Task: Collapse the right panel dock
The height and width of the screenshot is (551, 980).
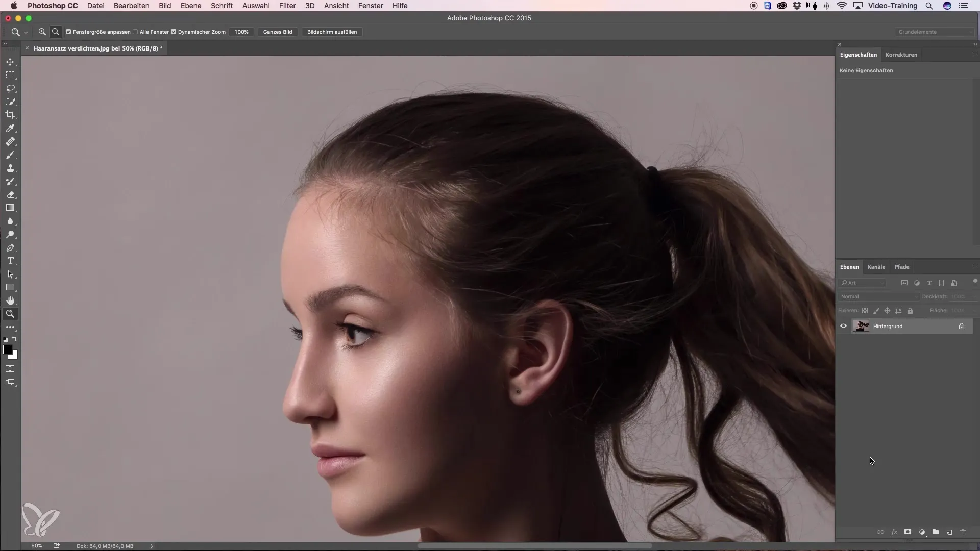Action: coord(975,44)
